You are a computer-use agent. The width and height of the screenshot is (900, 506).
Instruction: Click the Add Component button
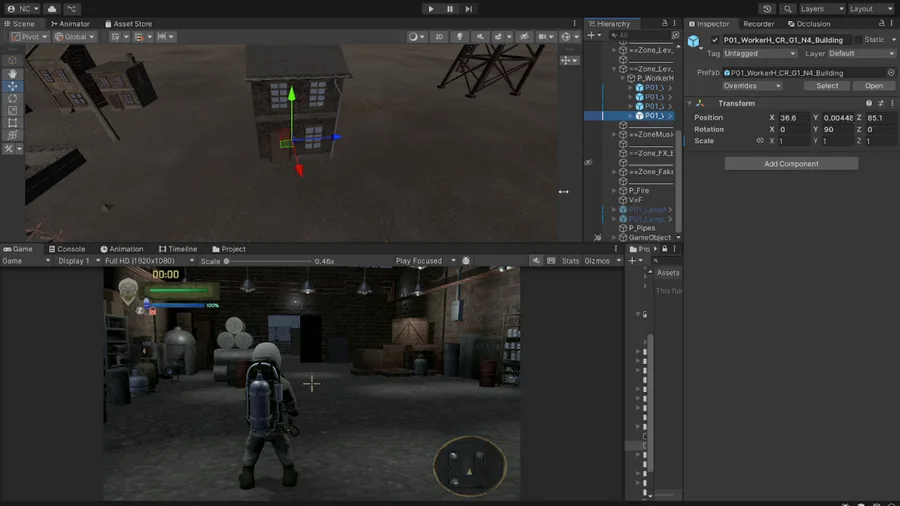click(x=791, y=164)
